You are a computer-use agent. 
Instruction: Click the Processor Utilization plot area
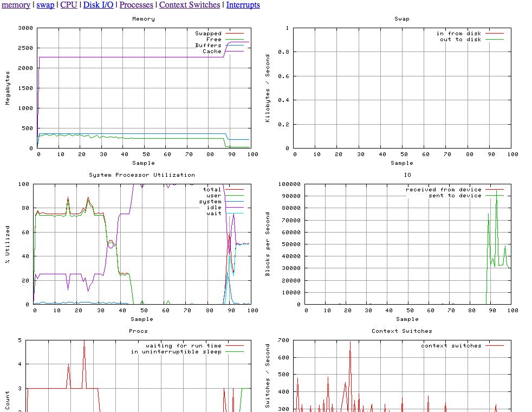pyautogui.click(x=142, y=244)
